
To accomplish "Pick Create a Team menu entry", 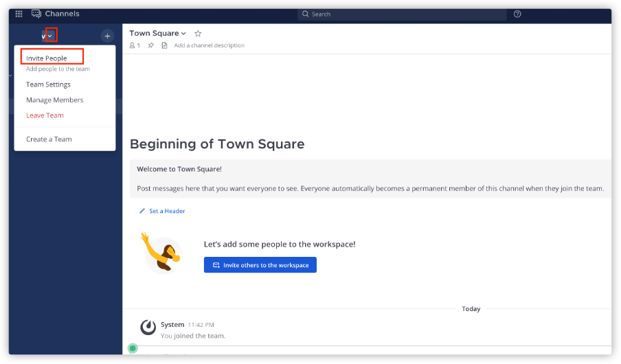I will coord(49,139).
